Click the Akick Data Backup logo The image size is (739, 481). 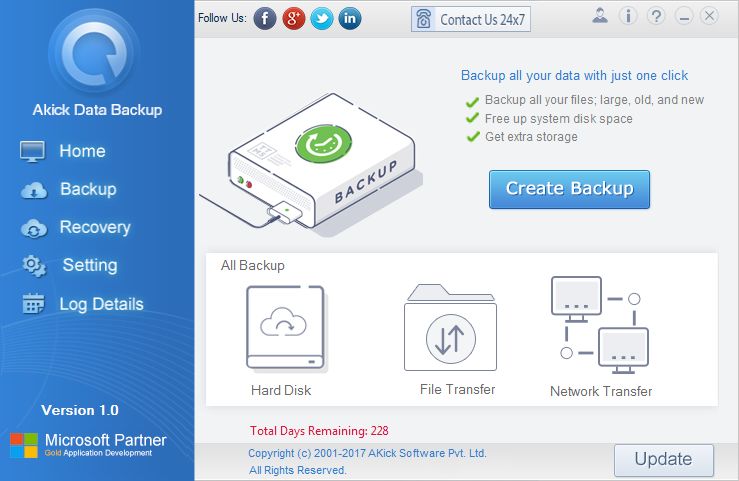95,53
